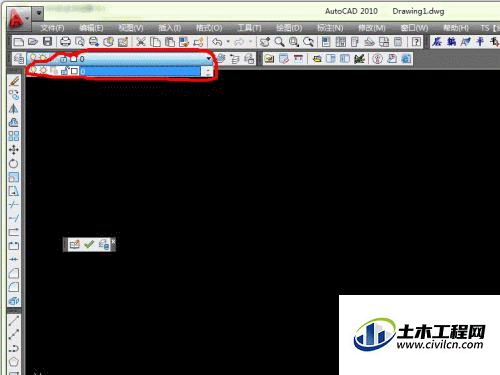Screen dimensions: 500x375
Task: Create a new drawing file
Action: tap(19, 42)
